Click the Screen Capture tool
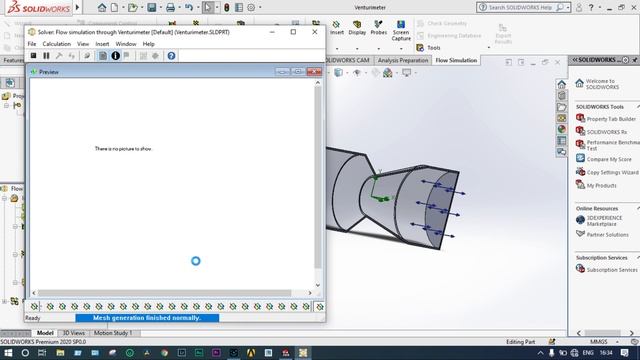The image size is (640, 360). click(401, 31)
